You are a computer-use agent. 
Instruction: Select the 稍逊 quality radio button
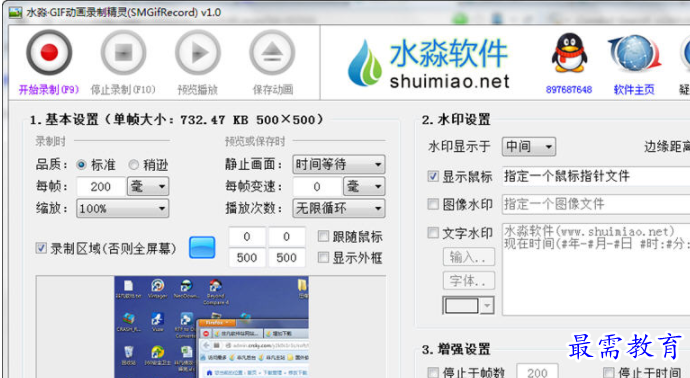pos(133,165)
